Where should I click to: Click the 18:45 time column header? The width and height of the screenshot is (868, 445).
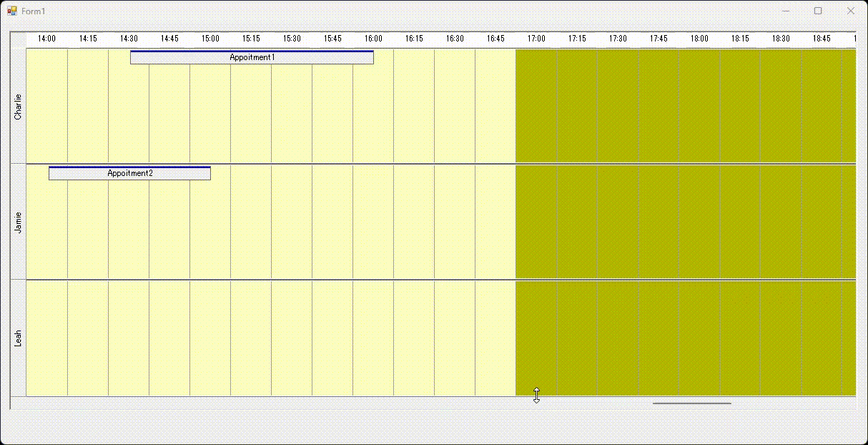pos(822,39)
